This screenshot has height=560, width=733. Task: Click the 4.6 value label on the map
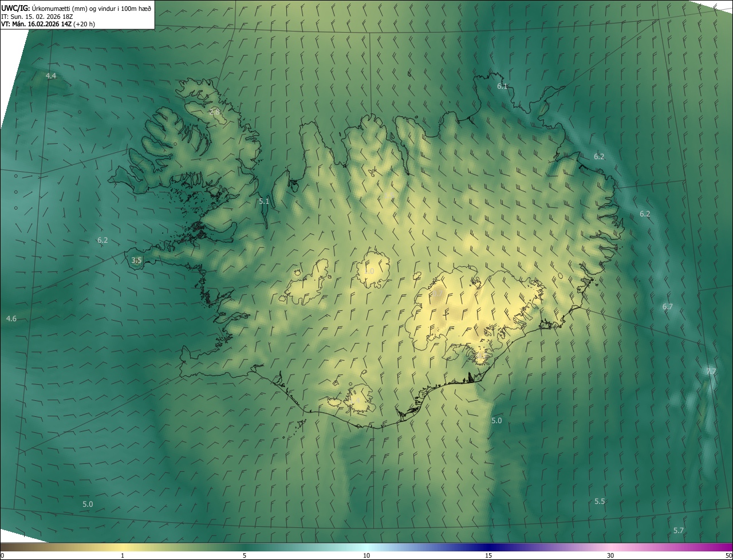[x=11, y=319]
